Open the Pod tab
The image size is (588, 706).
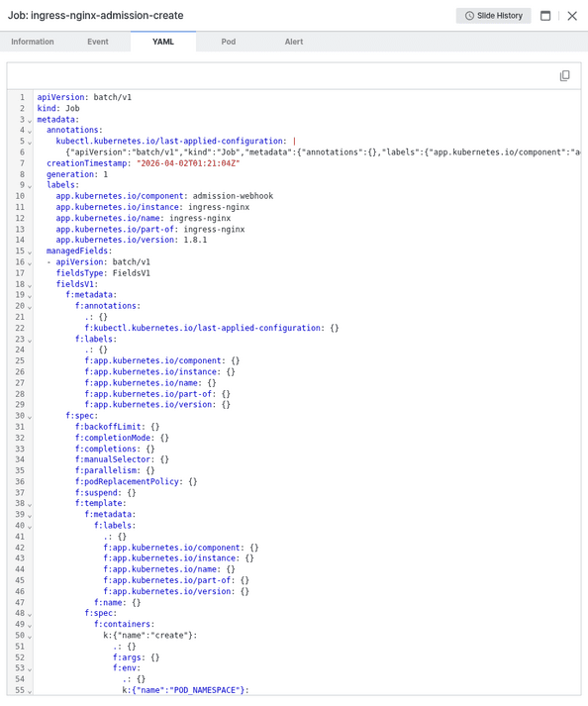(229, 42)
